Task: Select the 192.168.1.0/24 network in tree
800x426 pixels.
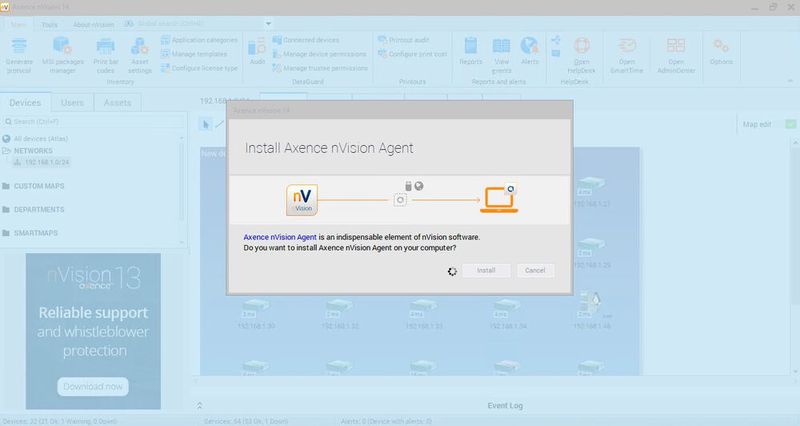Action: tap(42, 162)
